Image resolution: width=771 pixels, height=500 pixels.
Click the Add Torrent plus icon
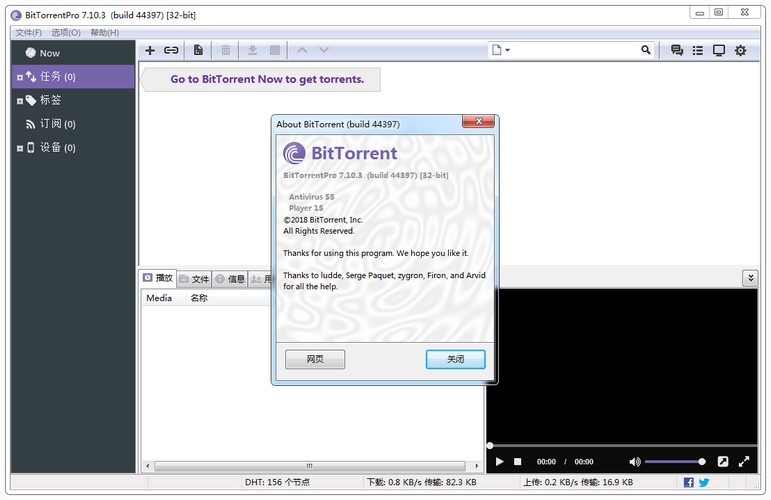click(150, 50)
